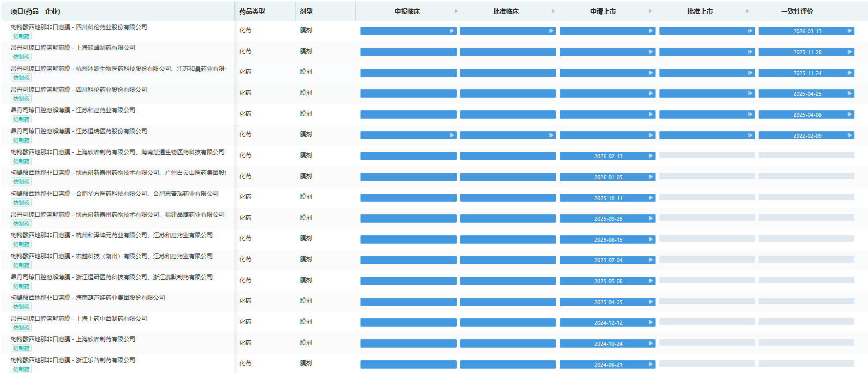868x373 pixels.
Task: Select the 剂型 column header
Action: (x=306, y=11)
